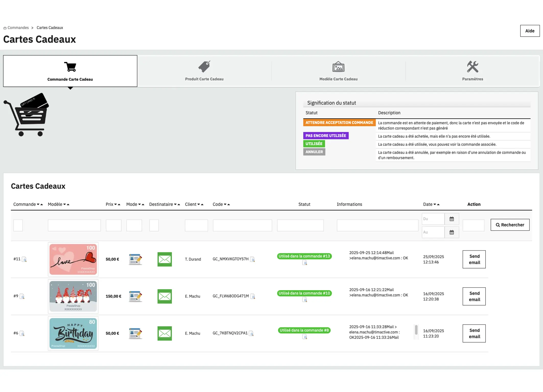Sort Prix column ascending arrow
The height and width of the screenshot is (392, 543).
[119, 204]
